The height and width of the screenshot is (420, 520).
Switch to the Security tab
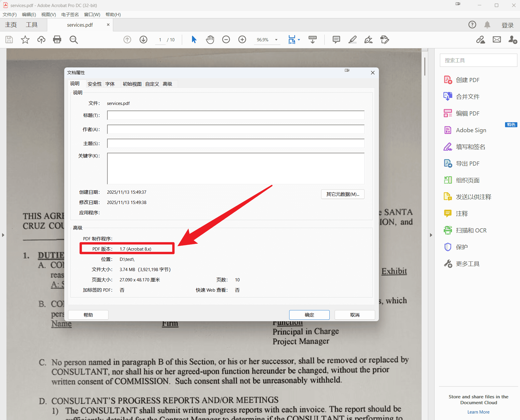click(94, 84)
